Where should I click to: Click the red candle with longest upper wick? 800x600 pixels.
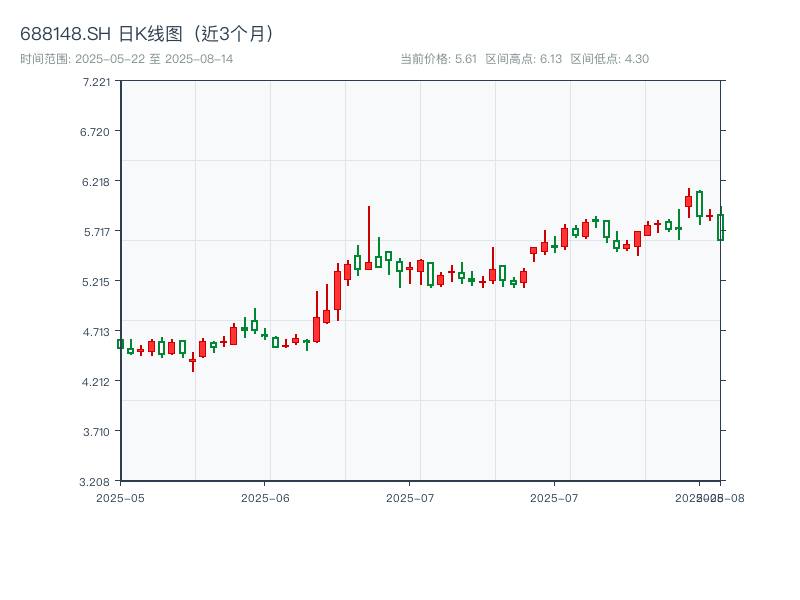coord(368,265)
